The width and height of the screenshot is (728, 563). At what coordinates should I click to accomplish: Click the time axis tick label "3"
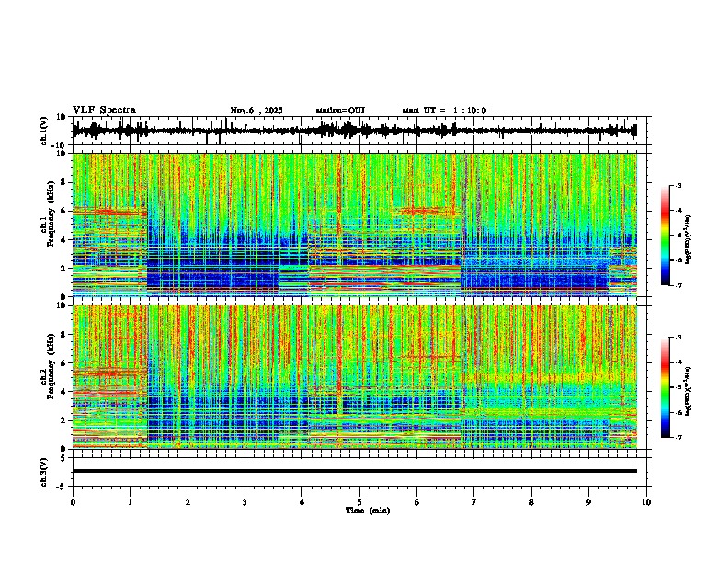pos(245,502)
